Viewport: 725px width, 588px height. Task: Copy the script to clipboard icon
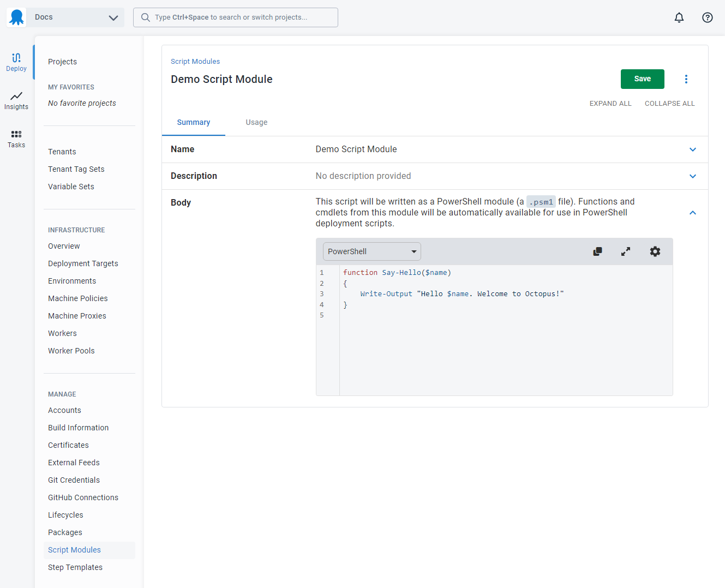[597, 251]
